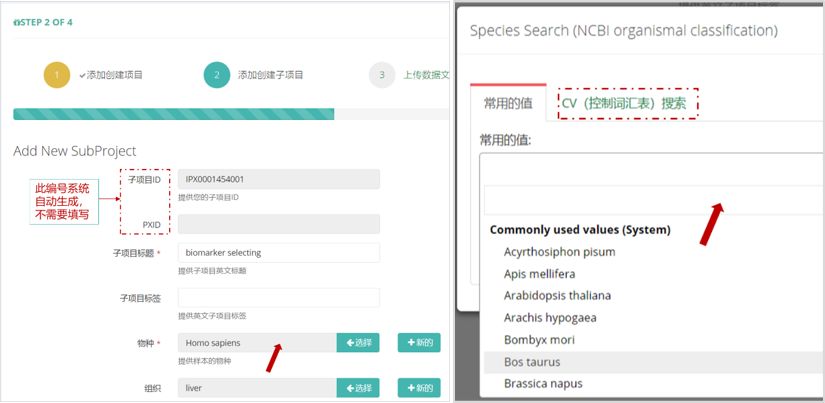
Task: Click the teal striped progress bar
Action: pos(174,114)
